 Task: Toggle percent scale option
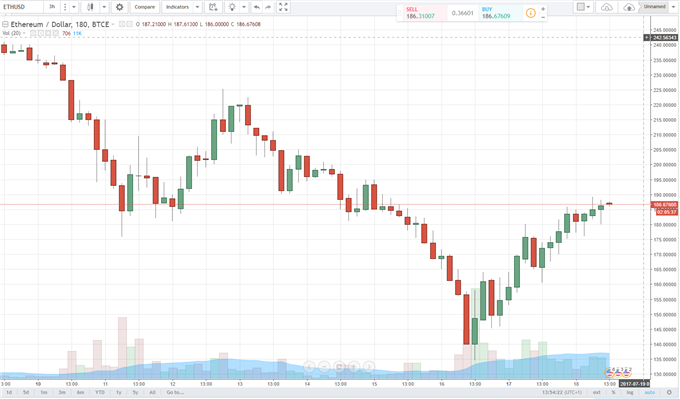613,392
